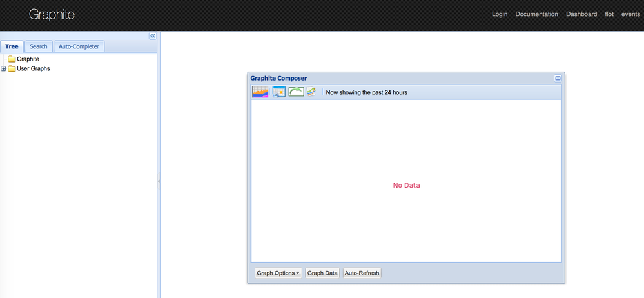Open the calendar date range icon

279,92
